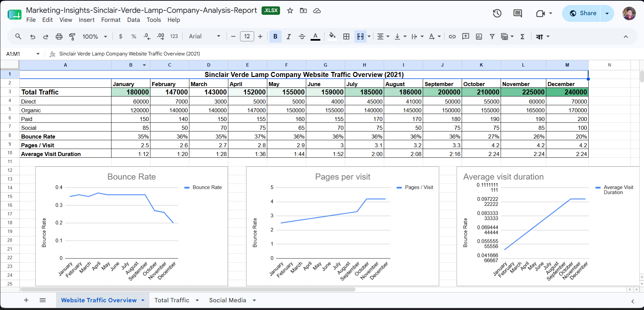Image resolution: width=644 pixels, height=310 pixels.
Task: Expand merge cells options arrow
Action: (369, 36)
